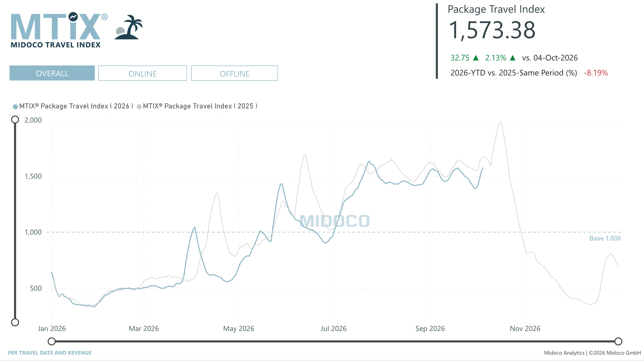This screenshot has height=361, width=644.
Task: Switch to the OFFLINE tab
Action: [235, 73]
